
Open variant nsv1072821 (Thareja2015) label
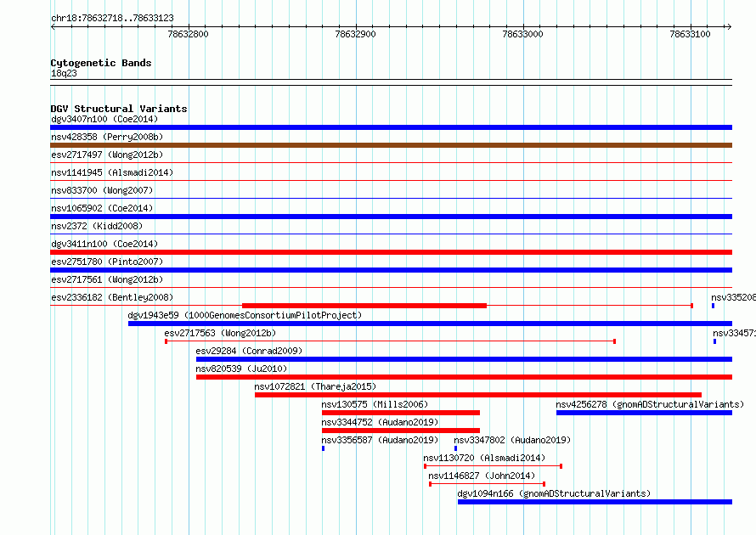pos(315,386)
